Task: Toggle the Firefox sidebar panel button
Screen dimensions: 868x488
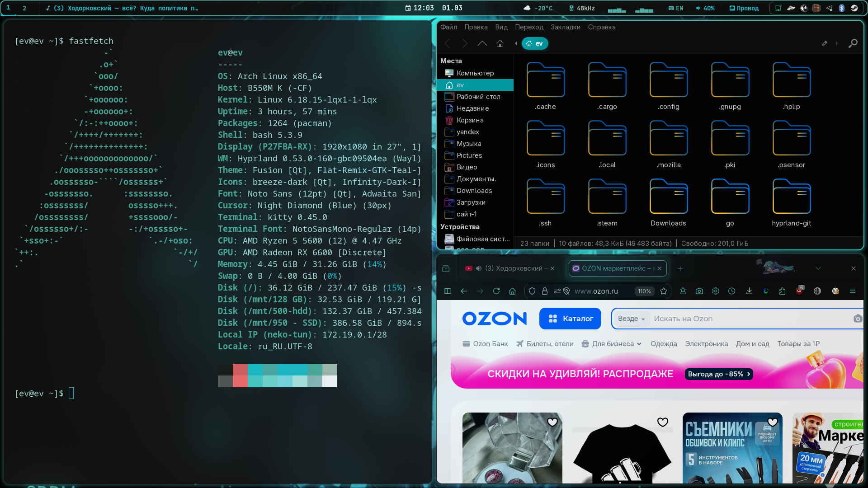Action: tap(448, 291)
